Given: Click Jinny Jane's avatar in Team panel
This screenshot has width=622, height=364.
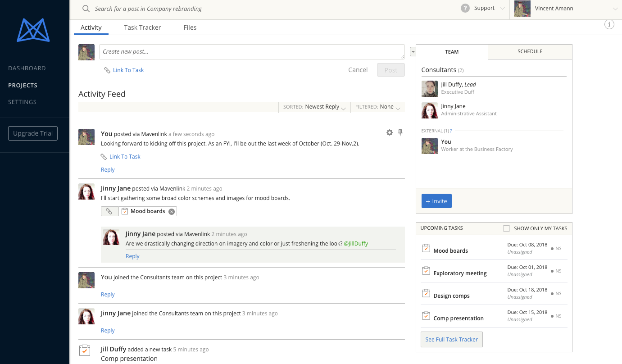Looking at the screenshot, I should coord(430,110).
